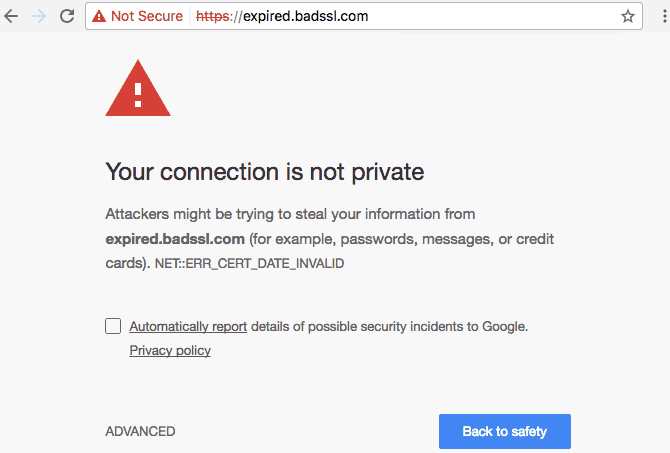
Task: Expand the ADVANCED section
Action: point(140,431)
